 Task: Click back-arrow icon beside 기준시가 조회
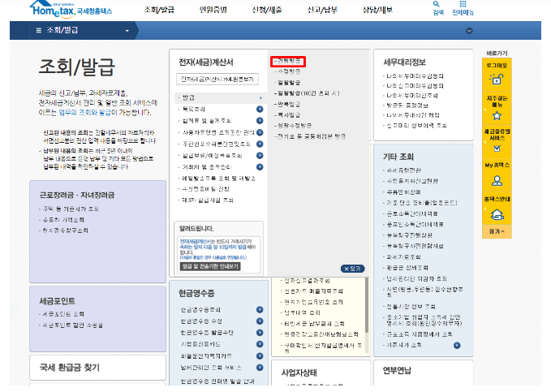point(457,346)
